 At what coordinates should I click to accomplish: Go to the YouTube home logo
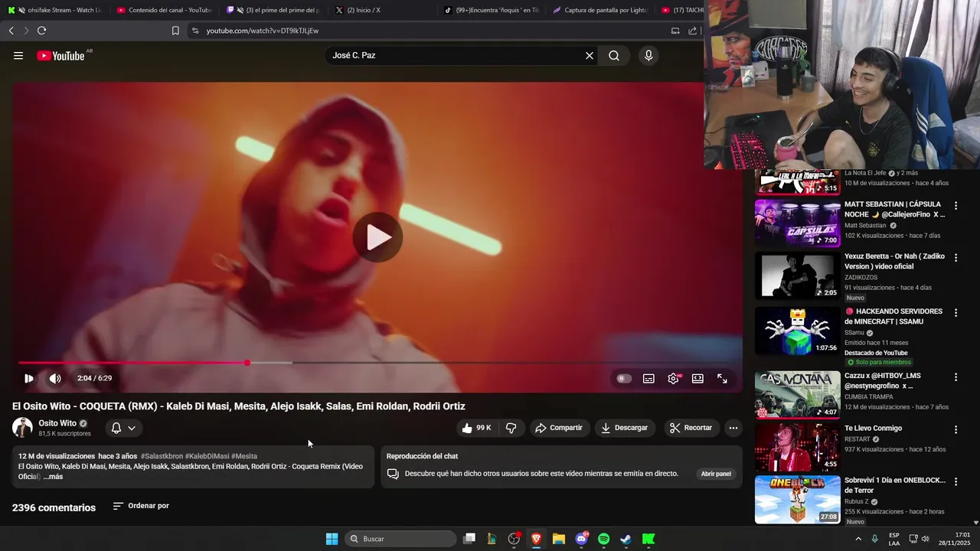tap(60, 55)
